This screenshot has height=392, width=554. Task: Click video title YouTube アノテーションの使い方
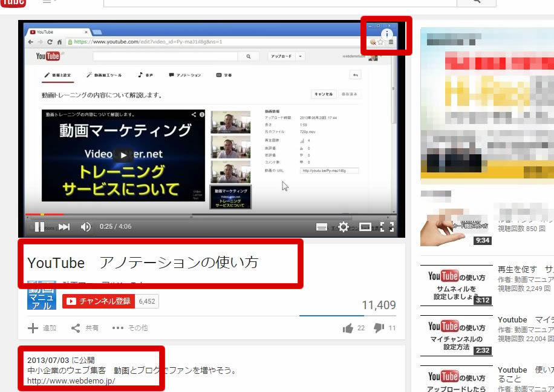pos(143,263)
